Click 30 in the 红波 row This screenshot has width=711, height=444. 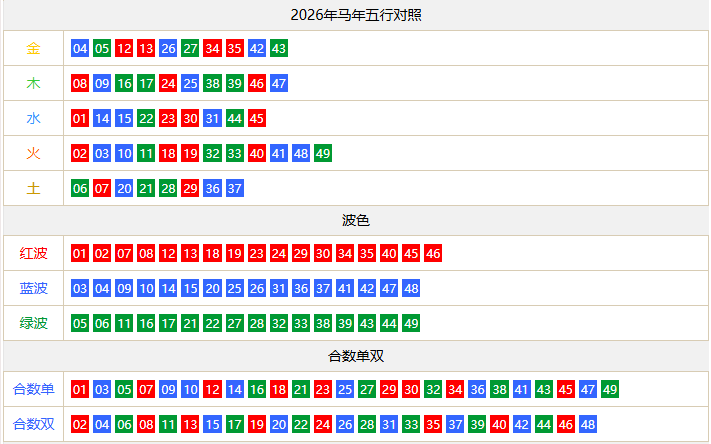pyautogui.click(x=323, y=253)
